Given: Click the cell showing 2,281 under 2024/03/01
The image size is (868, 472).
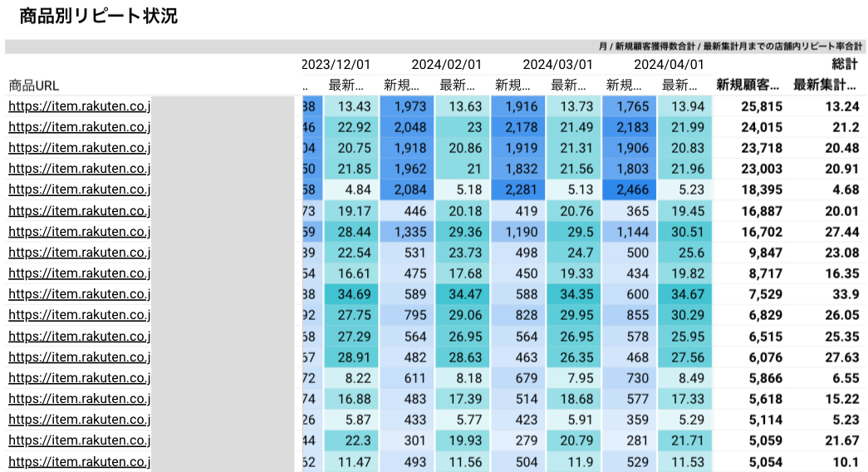Looking at the screenshot, I should (518, 189).
